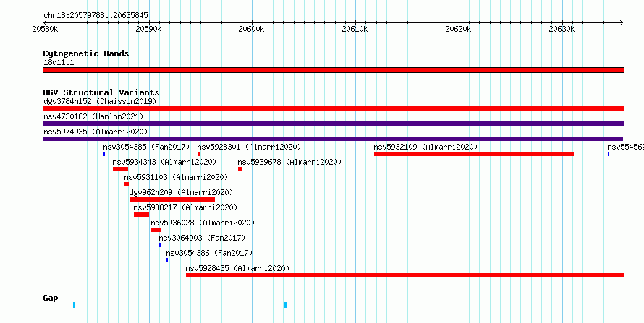The image size is (644, 323).
Task: Select the blue nsv3054385 variant marker
Action: tap(104, 154)
